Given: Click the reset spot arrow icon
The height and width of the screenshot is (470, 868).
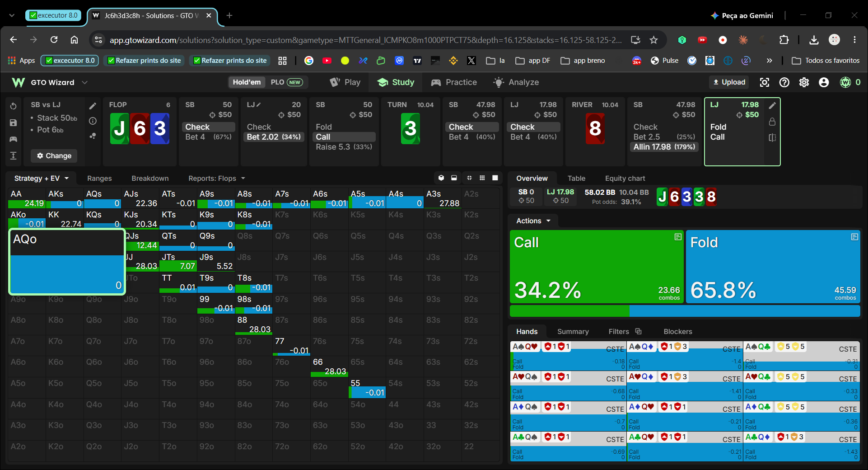Looking at the screenshot, I should coord(13,106).
